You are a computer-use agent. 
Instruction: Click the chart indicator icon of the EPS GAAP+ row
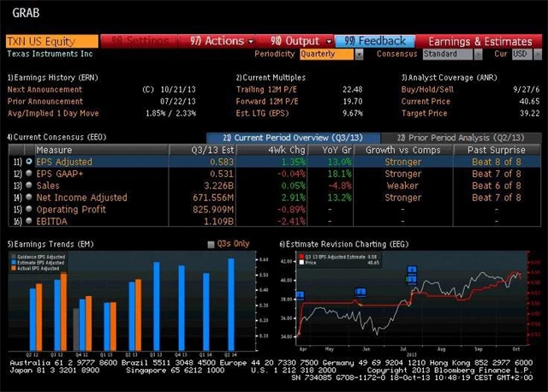click(x=30, y=174)
